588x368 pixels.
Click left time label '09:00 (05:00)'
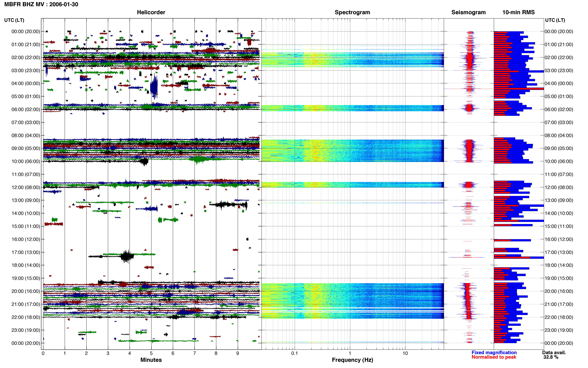pos(26,148)
